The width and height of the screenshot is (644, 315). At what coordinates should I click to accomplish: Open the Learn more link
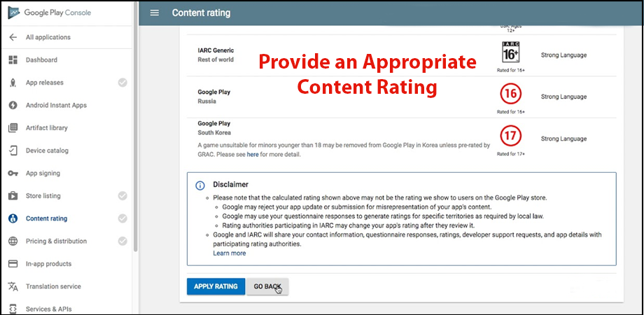click(x=229, y=253)
